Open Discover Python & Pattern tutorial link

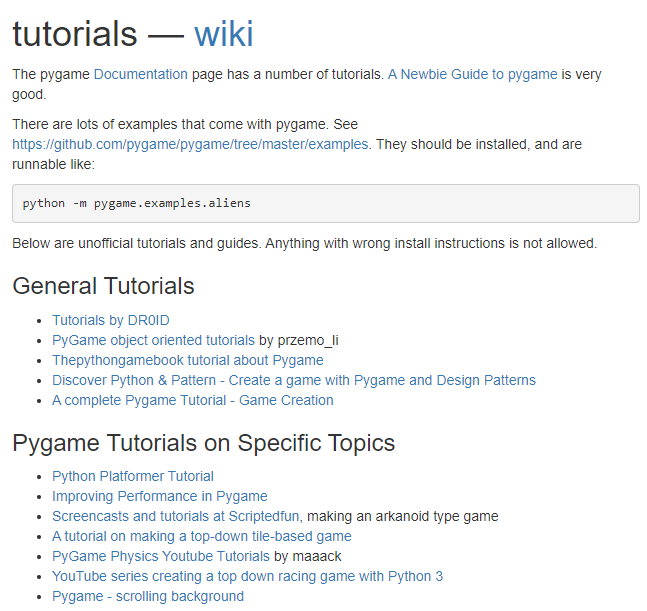point(294,380)
